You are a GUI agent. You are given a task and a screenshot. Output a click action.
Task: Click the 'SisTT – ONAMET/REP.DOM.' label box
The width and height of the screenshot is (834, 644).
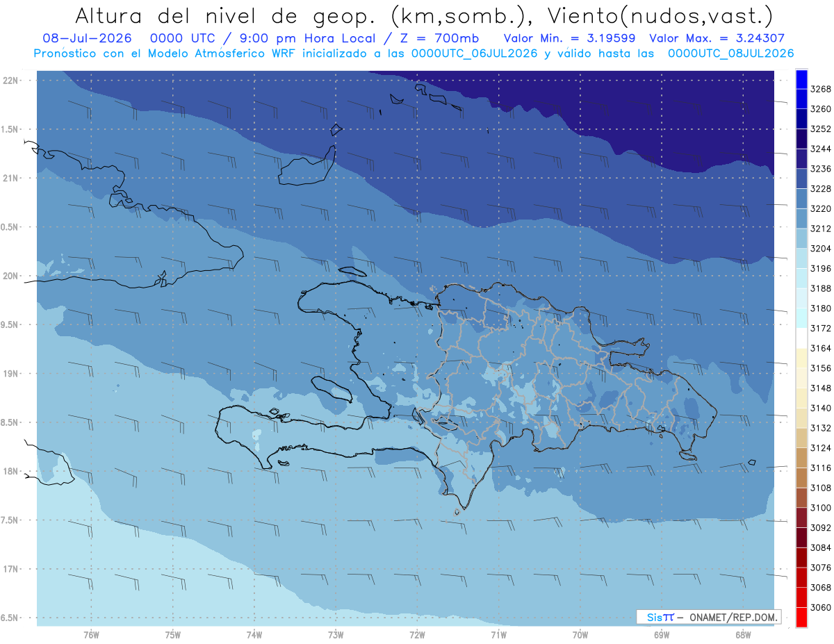(x=708, y=617)
